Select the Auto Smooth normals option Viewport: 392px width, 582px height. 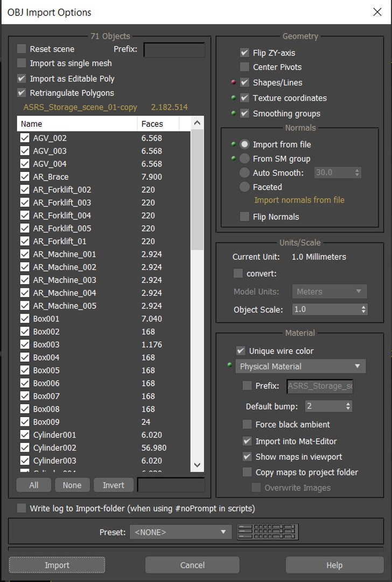pos(244,172)
